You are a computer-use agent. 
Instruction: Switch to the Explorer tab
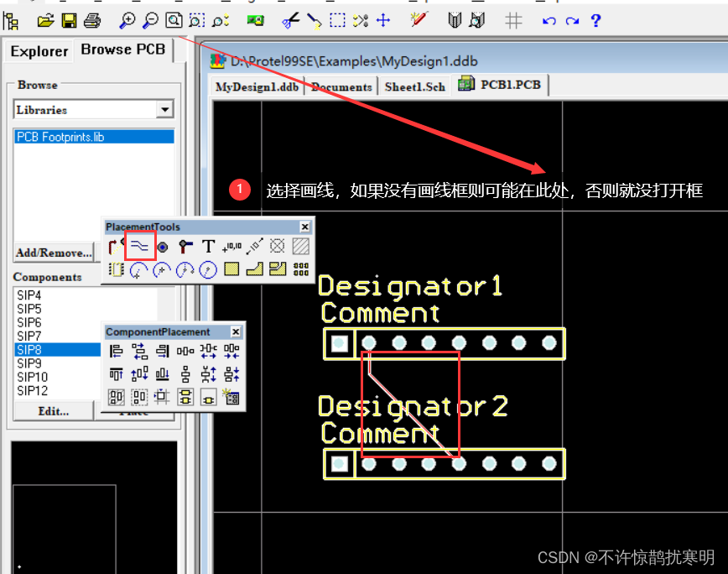pyautogui.click(x=39, y=51)
